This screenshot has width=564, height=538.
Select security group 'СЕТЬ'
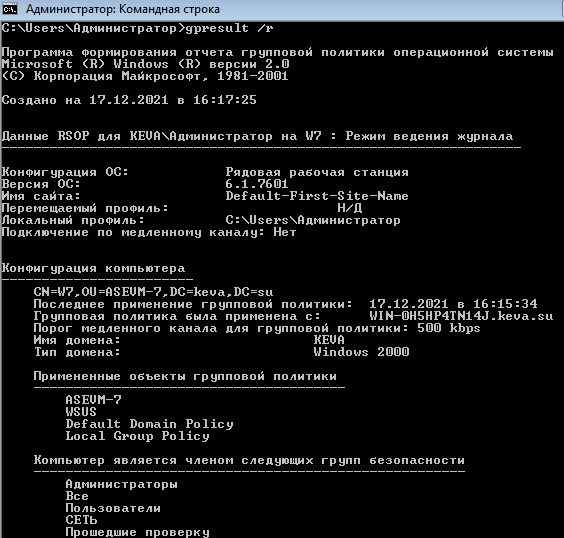[82, 520]
